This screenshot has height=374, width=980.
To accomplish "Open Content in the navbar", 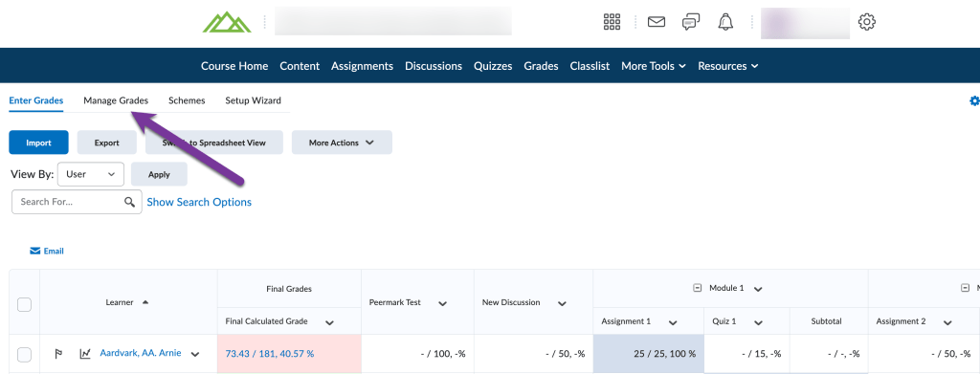I will point(300,66).
